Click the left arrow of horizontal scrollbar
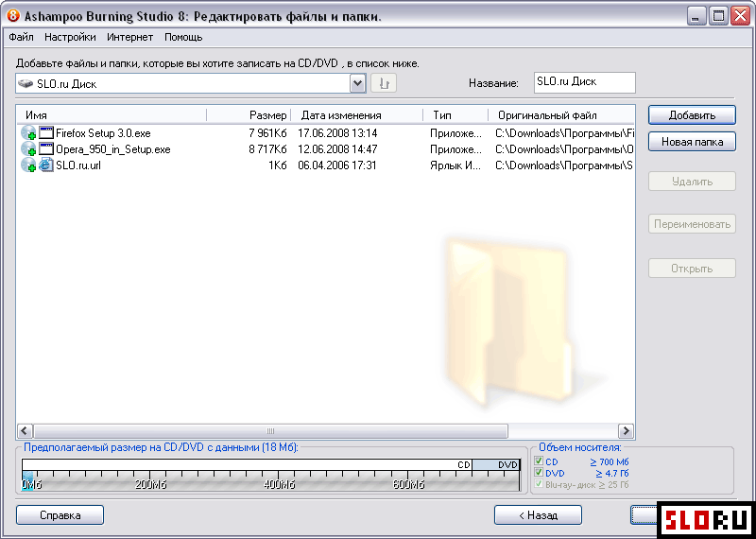This screenshot has height=539, width=756. pyautogui.click(x=25, y=430)
